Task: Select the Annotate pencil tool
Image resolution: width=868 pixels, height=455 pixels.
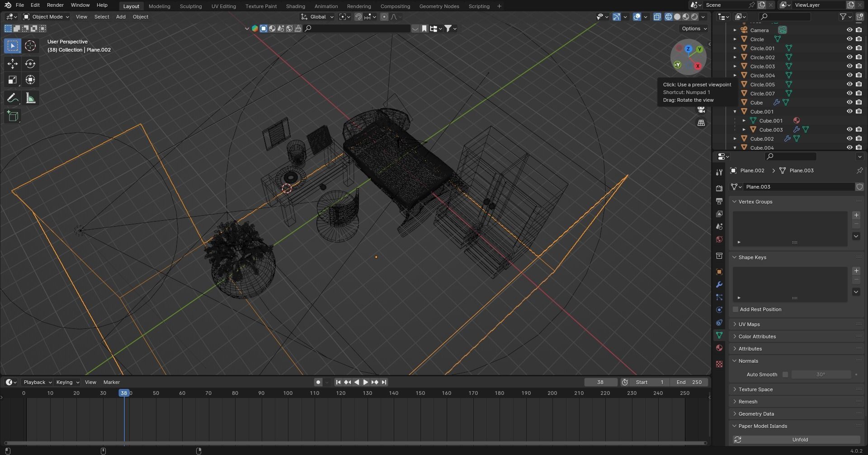Action: (x=13, y=98)
